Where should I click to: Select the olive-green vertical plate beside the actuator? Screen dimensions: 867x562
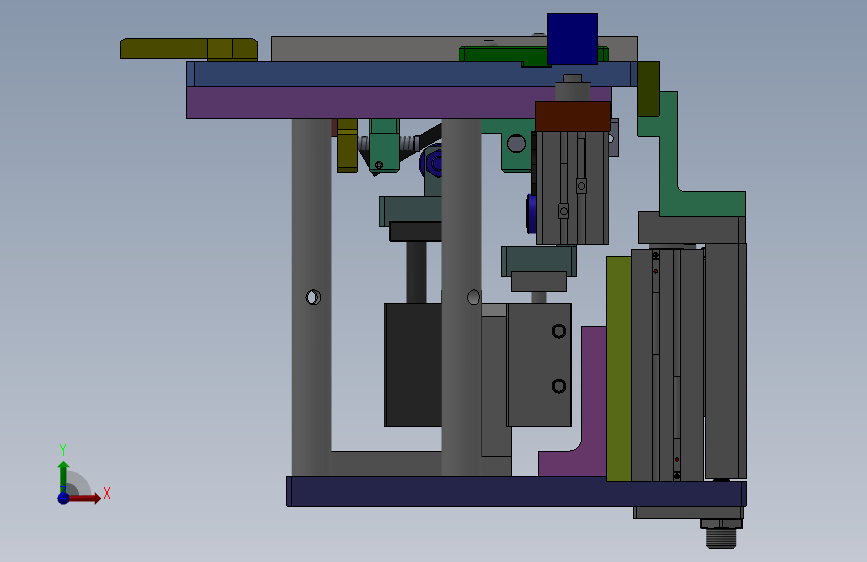(619, 368)
